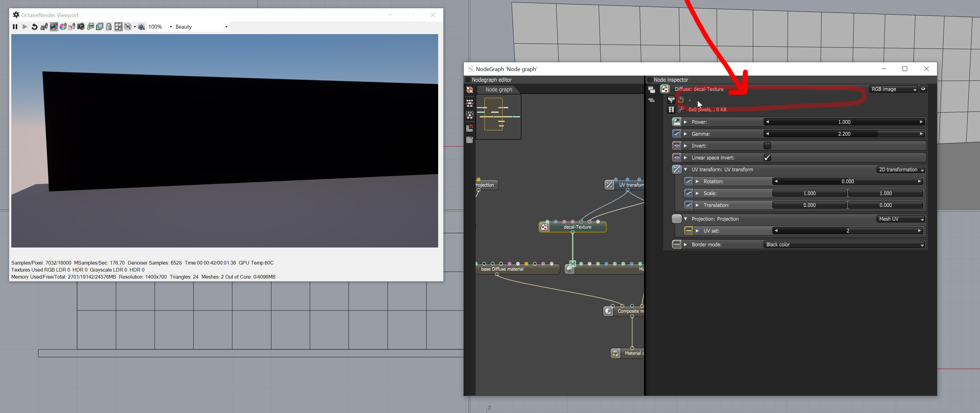Select the auto focus picker tool
This screenshot has width=980, height=413.
click(x=44, y=27)
